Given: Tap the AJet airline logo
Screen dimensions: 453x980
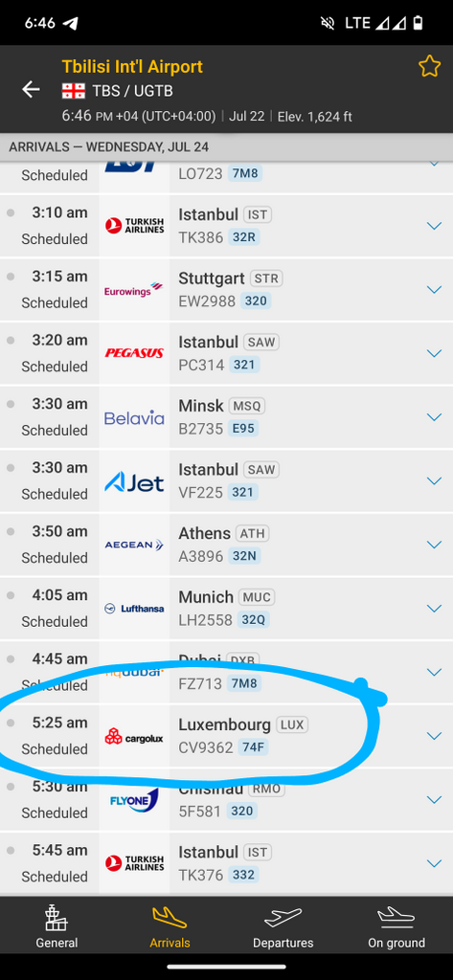Looking at the screenshot, I should coord(134,481).
